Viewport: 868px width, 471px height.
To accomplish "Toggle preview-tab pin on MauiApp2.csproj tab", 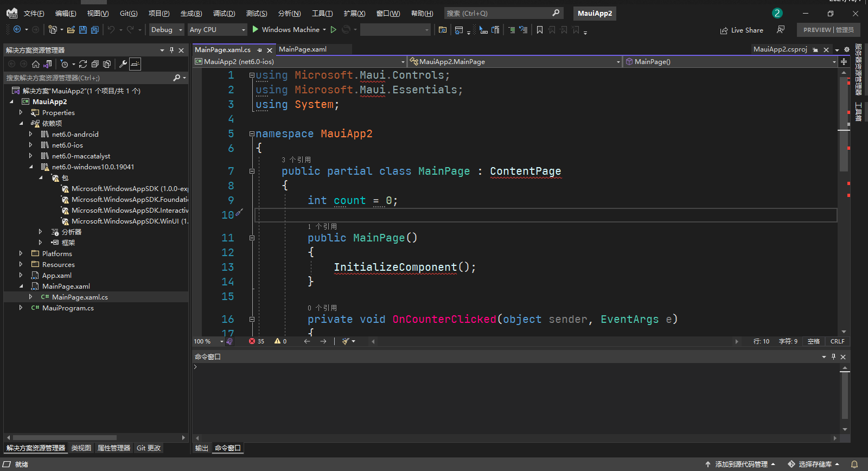I will pyautogui.click(x=815, y=49).
